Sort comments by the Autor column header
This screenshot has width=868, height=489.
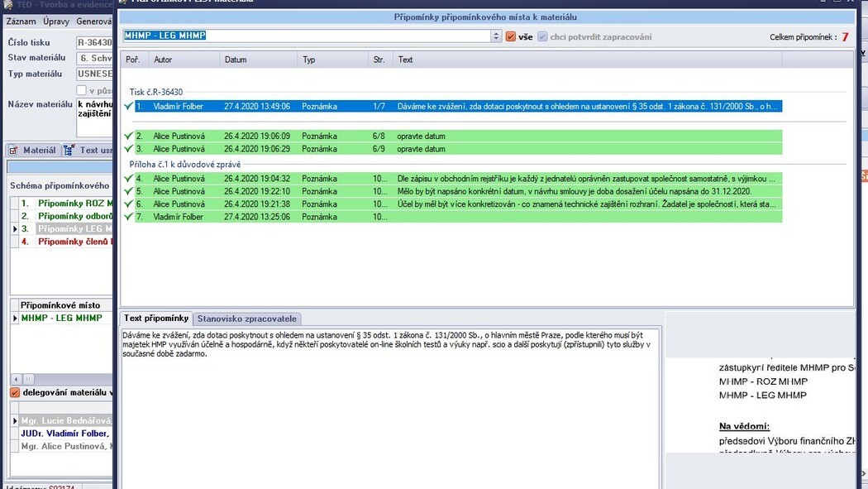coord(163,60)
